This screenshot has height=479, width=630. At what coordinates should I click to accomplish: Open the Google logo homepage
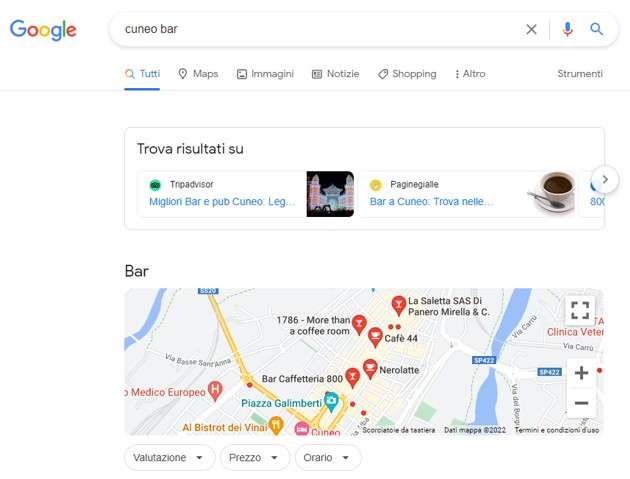point(43,29)
